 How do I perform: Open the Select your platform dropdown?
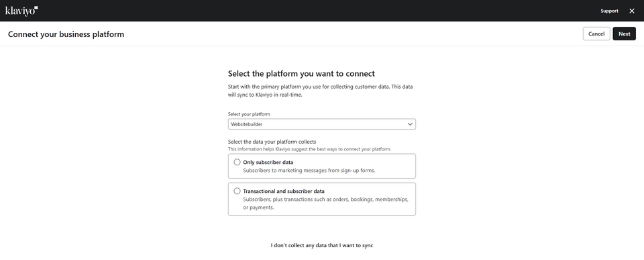pyautogui.click(x=321, y=124)
